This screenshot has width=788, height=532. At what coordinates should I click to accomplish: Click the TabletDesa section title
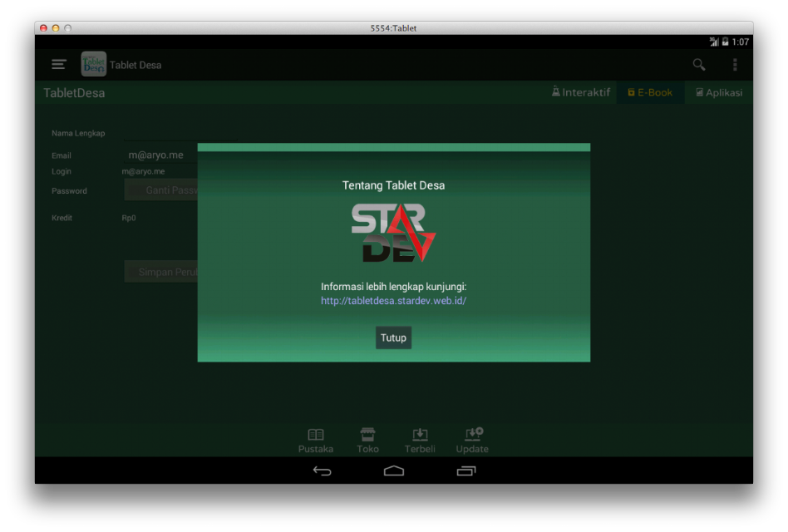[74, 93]
